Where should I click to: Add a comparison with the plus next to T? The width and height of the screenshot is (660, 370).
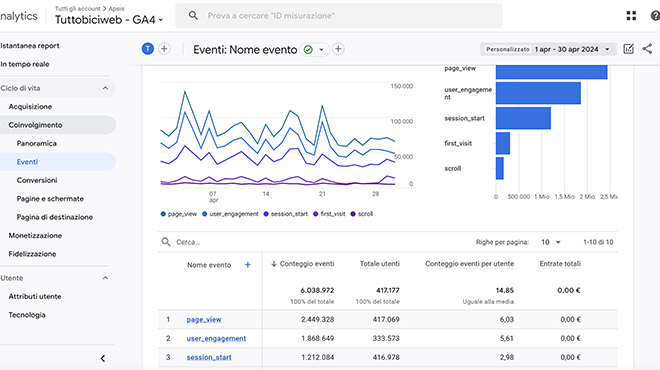coord(164,49)
